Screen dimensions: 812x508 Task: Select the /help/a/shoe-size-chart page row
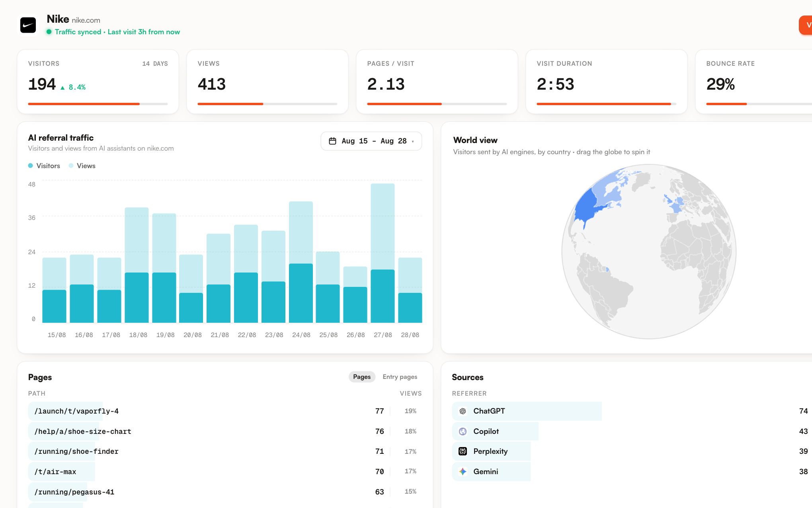click(x=225, y=432)
